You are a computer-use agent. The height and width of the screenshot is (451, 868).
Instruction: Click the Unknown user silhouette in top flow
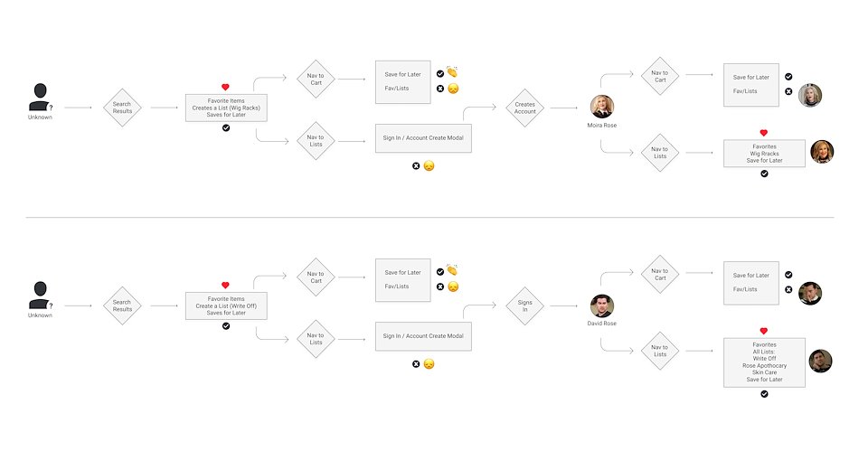(x=41, y=98)
